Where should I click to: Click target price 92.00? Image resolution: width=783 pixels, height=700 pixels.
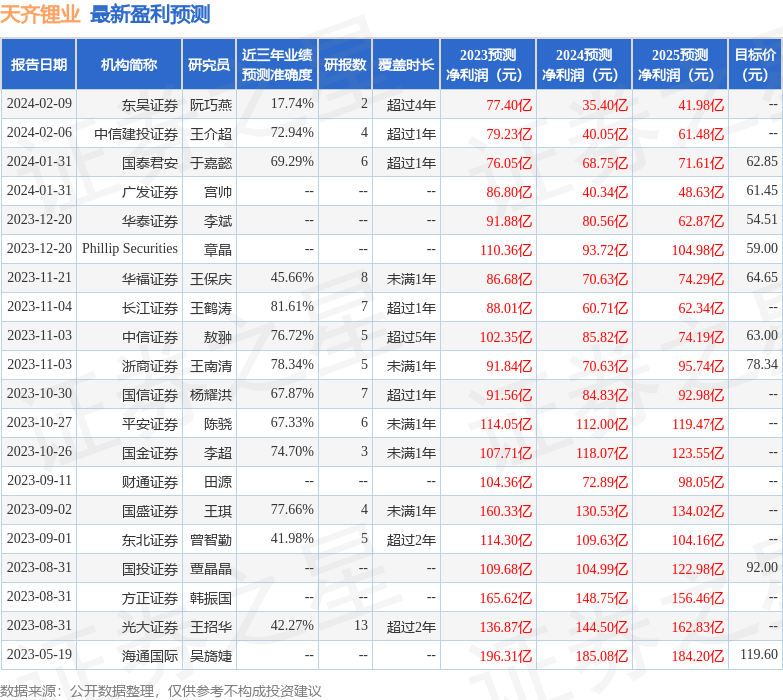762,567
